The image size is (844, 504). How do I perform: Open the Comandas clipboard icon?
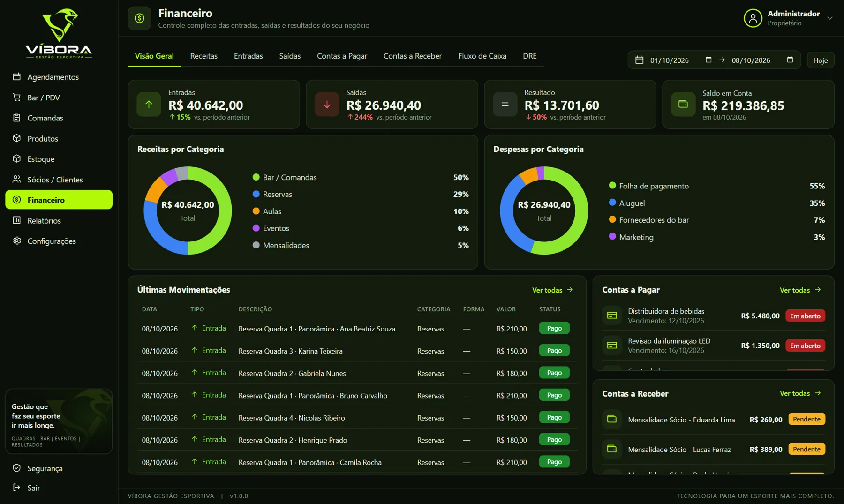[x=17, y=118]
